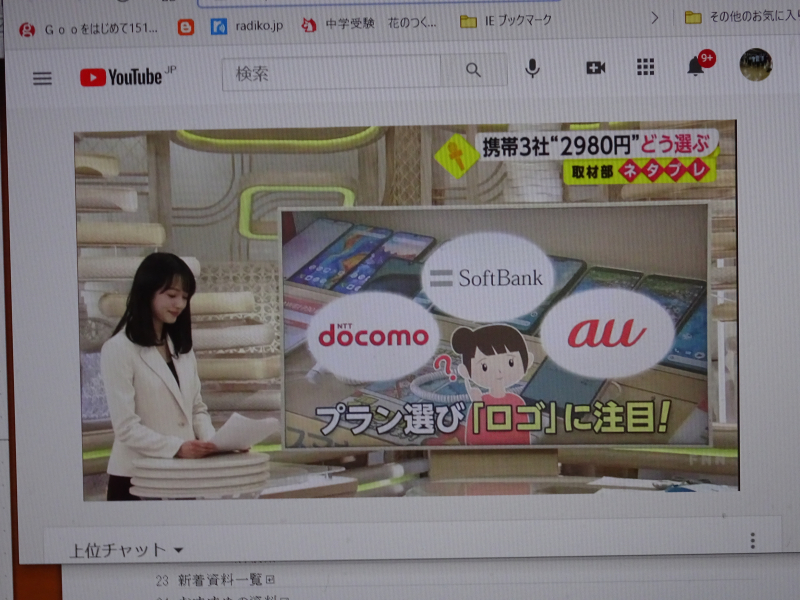
Task: Open the create video camera icon
Action: (x=595, y=67)
